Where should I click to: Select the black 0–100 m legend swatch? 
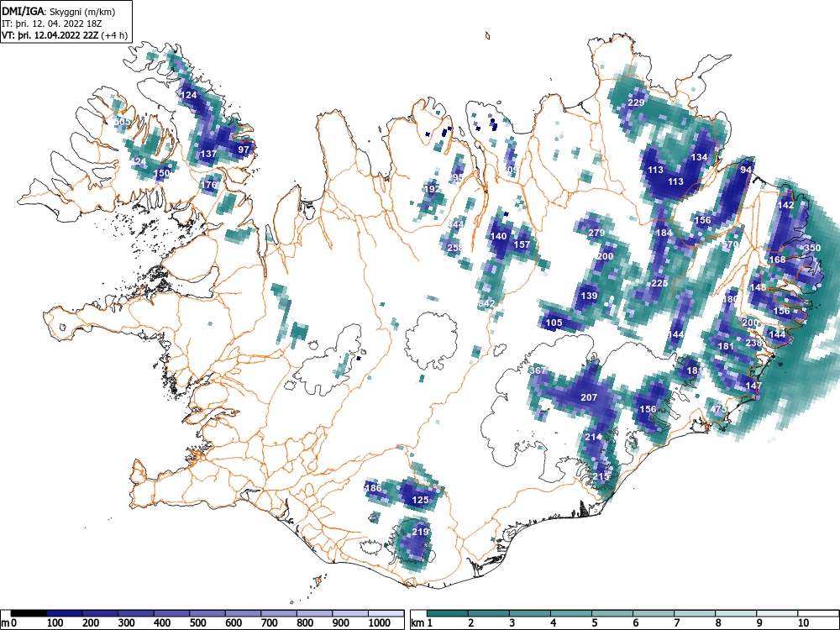(29, 613)
